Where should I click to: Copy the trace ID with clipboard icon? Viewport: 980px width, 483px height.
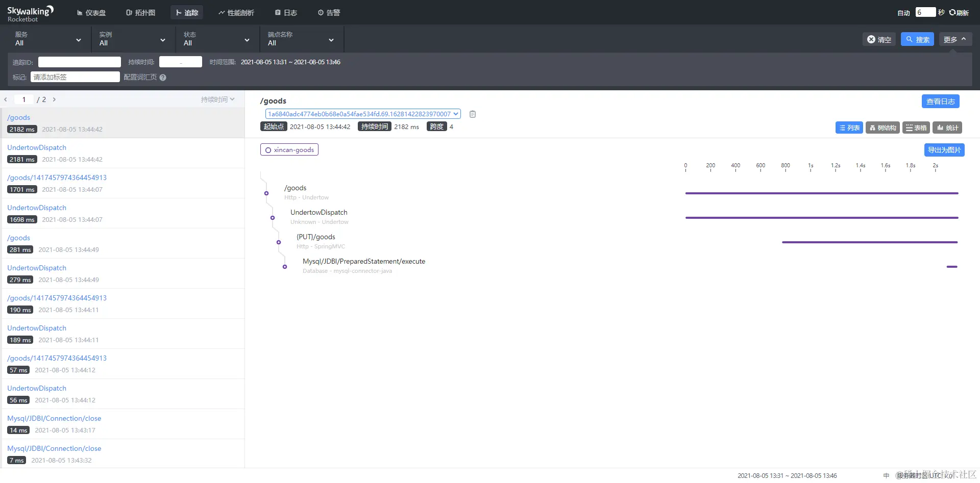pyautogui.click(x=473, y=114)
